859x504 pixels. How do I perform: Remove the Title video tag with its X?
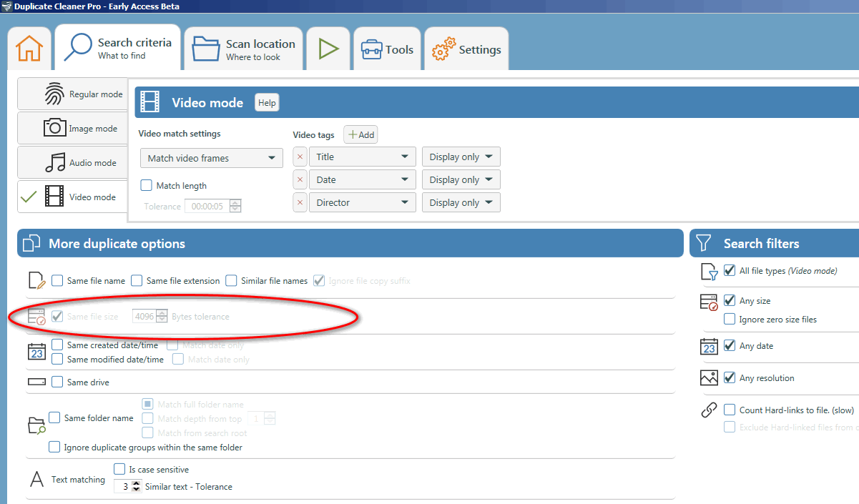tap(300, 157)
